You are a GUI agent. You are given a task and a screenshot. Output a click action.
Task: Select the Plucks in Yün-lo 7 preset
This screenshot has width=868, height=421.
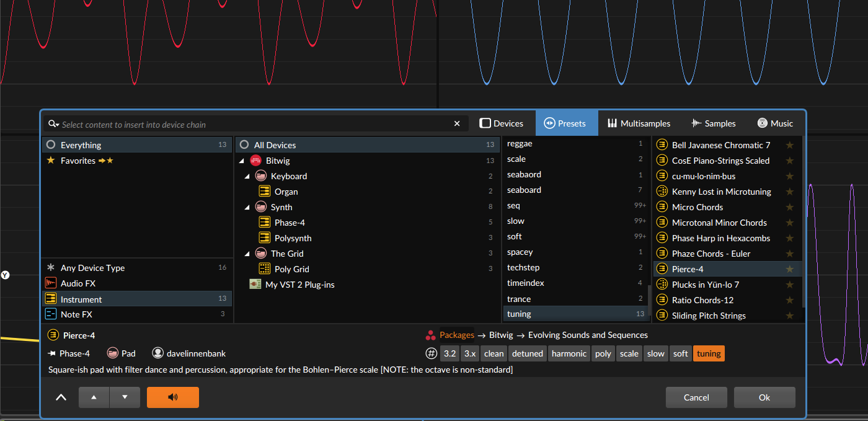[x=727, y=285]
